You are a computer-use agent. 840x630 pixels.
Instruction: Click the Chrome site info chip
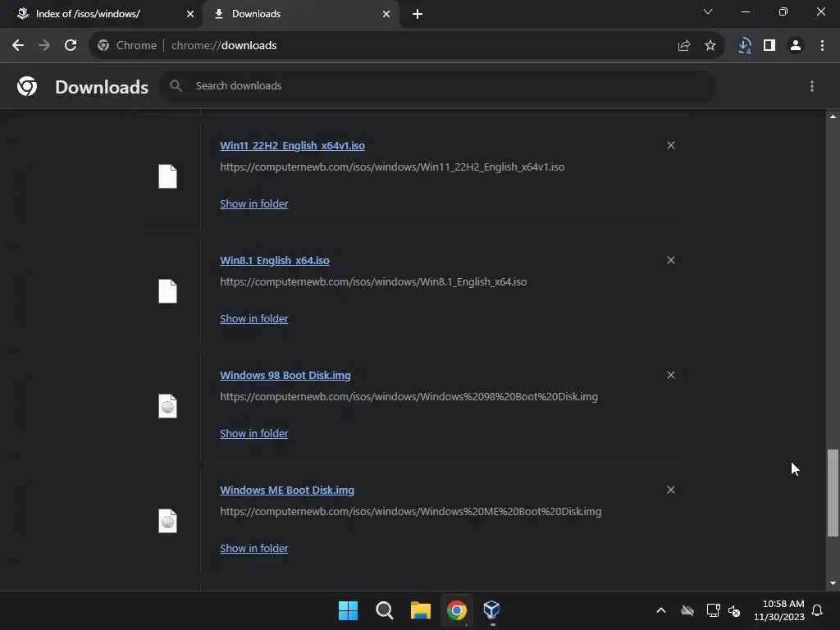tap(127, 46)
